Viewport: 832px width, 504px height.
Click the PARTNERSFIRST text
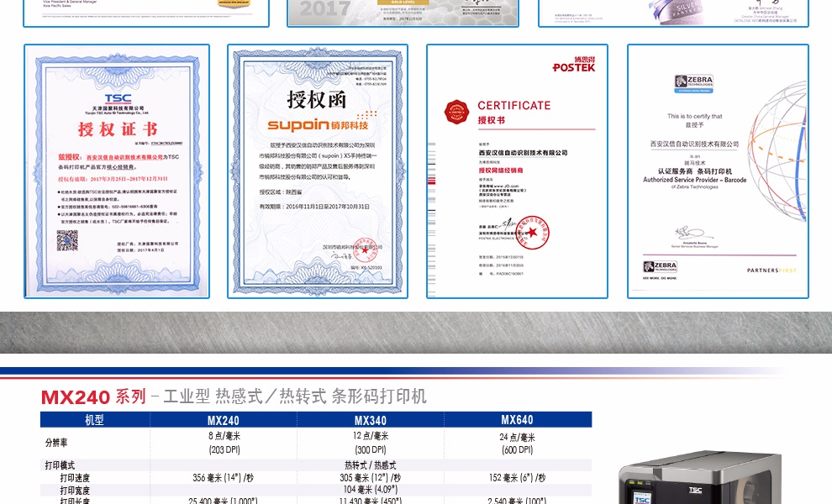tap(771, 270)
